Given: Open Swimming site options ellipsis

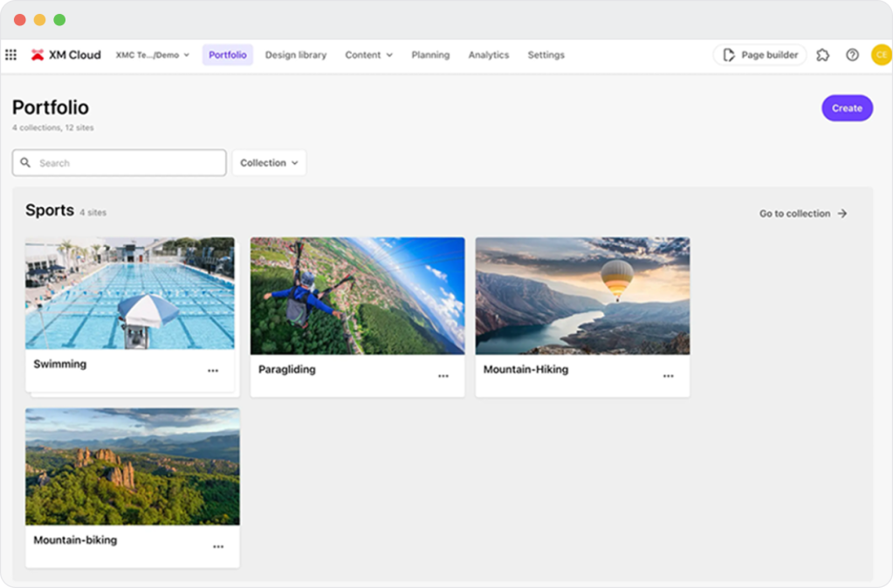Looking at the screenshot, I should coord(213,371).
